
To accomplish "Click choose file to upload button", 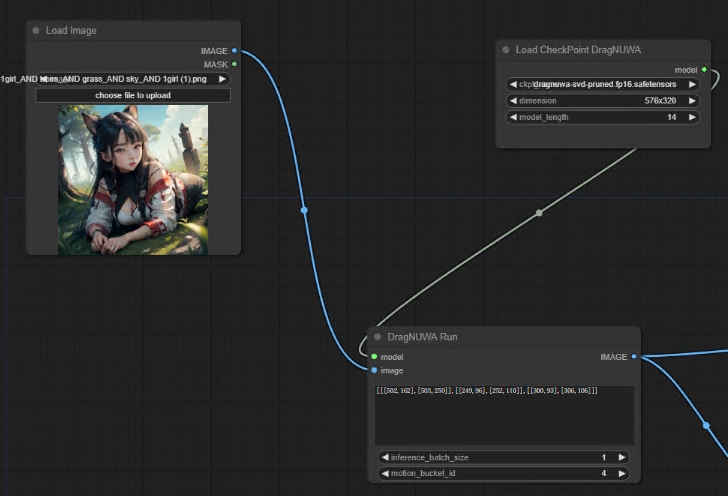I will coord(133,95).
